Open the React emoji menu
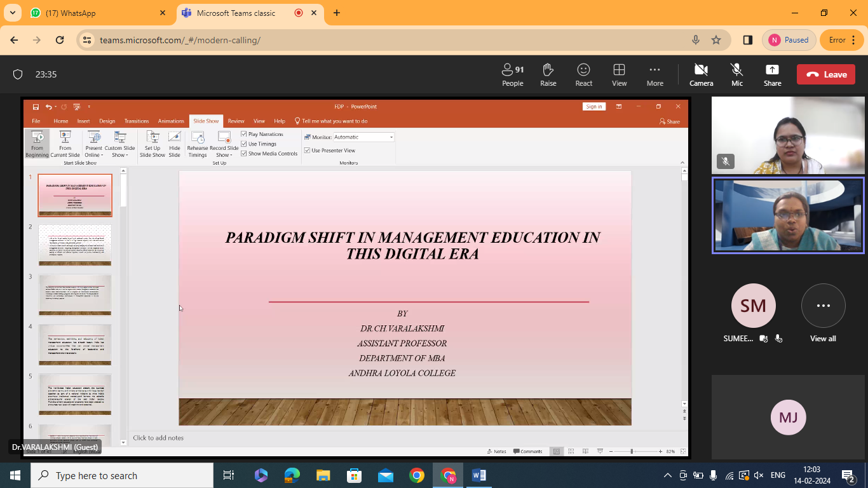Image resolution: width=868 pixels, height=488 pixels. 583,74
